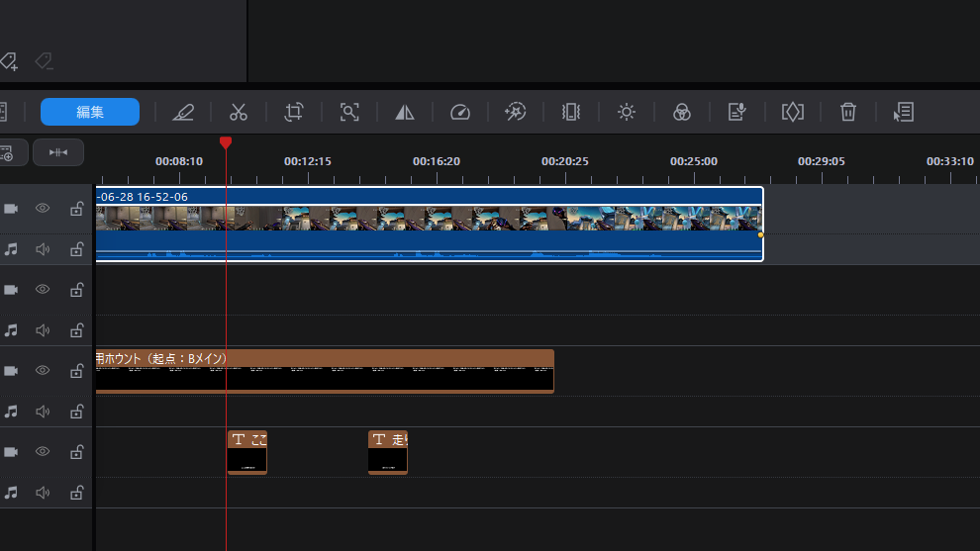Image resolution: width=980 pixels, height=551 pixels.
Task: Click music note icon of second audio track
Action: 11,330
